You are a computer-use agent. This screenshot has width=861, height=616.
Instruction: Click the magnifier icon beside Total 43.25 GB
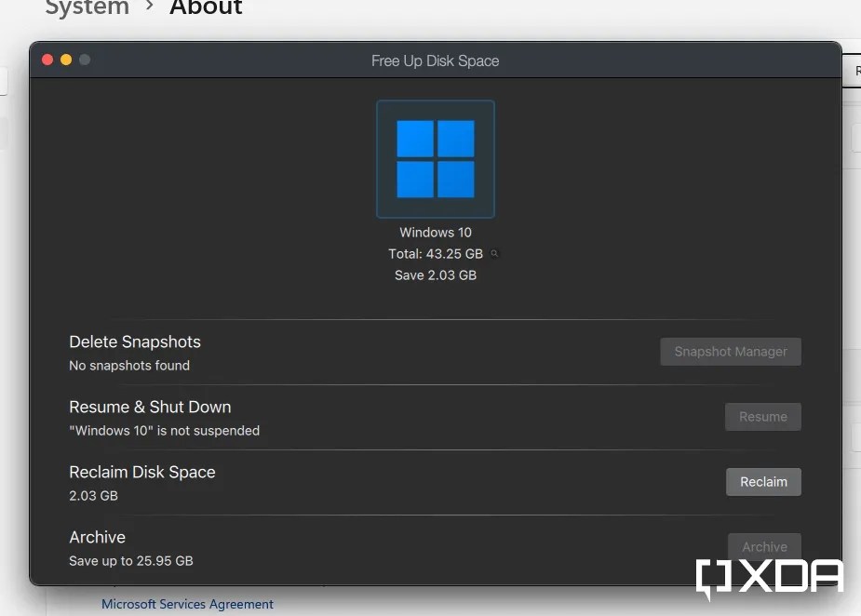pos(494,252)
